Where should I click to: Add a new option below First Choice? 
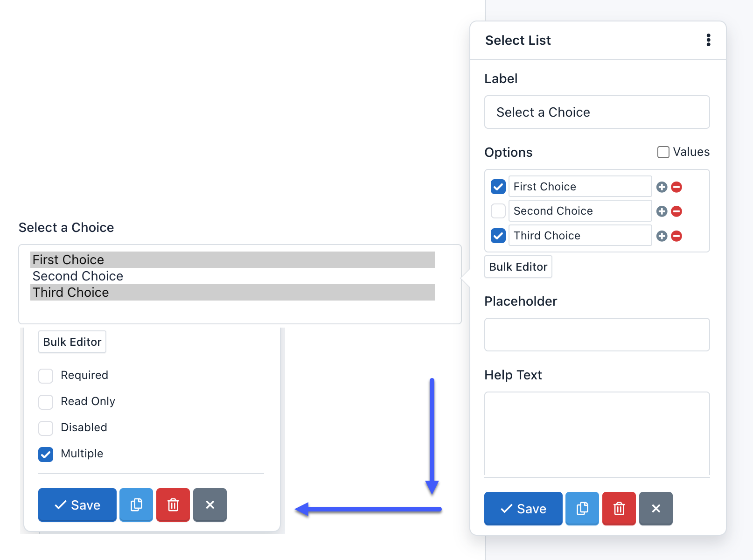click(661, 187)
